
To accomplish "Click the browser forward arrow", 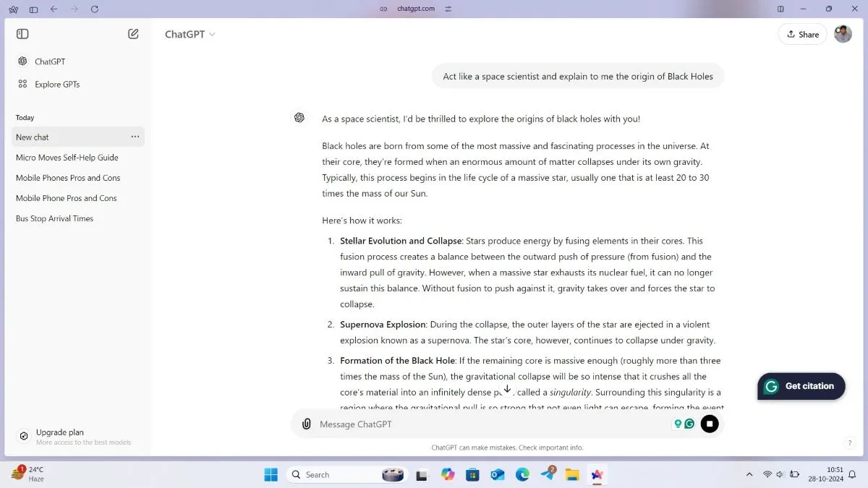I will coord(74,9).
